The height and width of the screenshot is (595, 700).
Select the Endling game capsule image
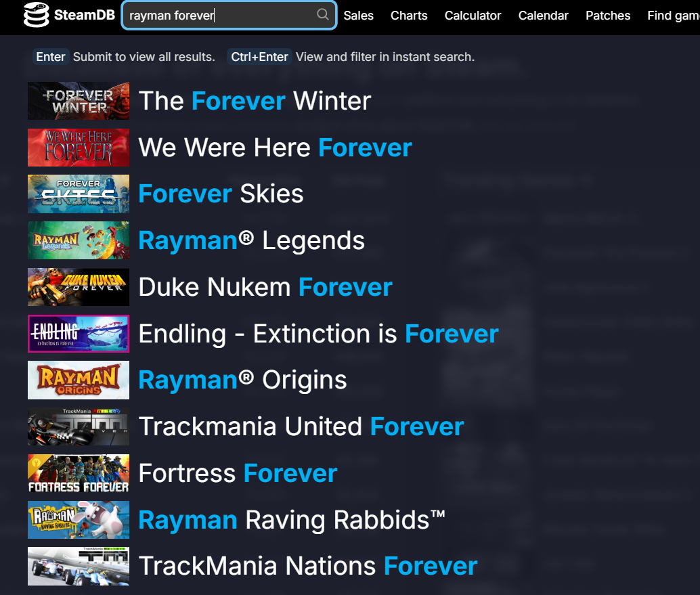pyautogui.click(x=79, y=334)
